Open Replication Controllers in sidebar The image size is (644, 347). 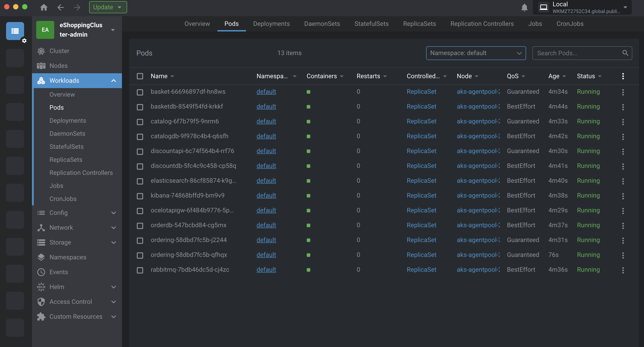81,173
